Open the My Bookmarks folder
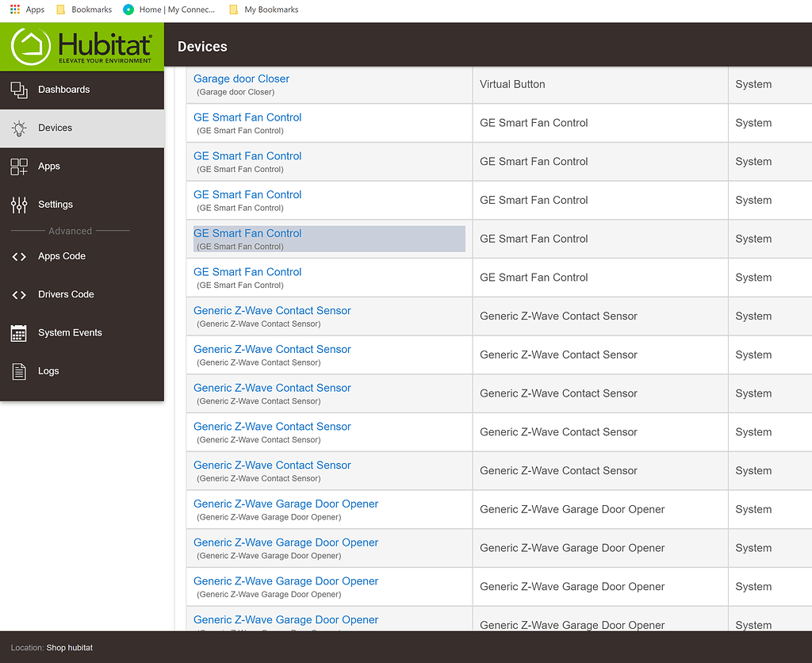 pyautogui.click(x=263, y=10)
